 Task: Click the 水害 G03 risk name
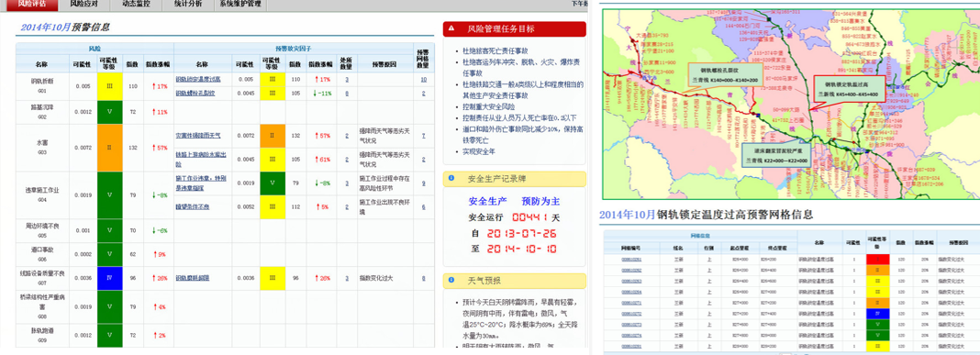click(41, 148)
